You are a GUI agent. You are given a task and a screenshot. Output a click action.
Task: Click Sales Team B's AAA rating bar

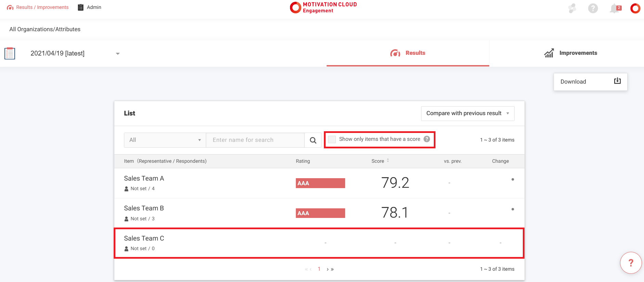(320, 213)
